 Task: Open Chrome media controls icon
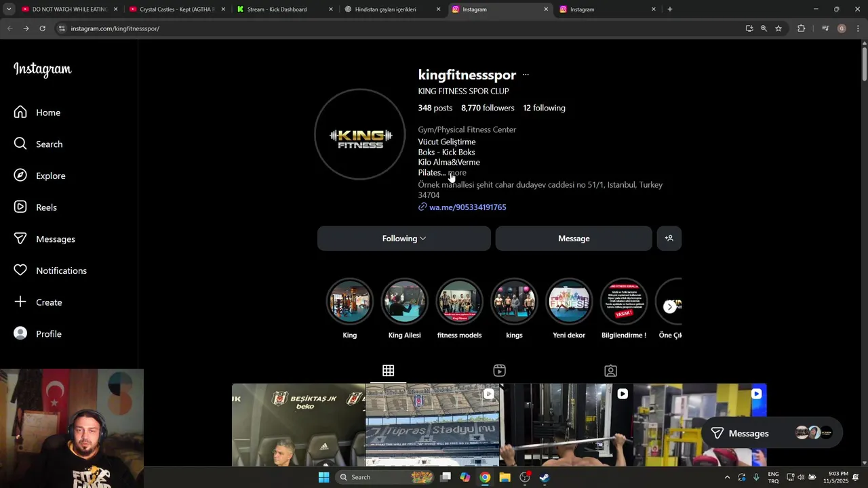(x=825, y=28)
